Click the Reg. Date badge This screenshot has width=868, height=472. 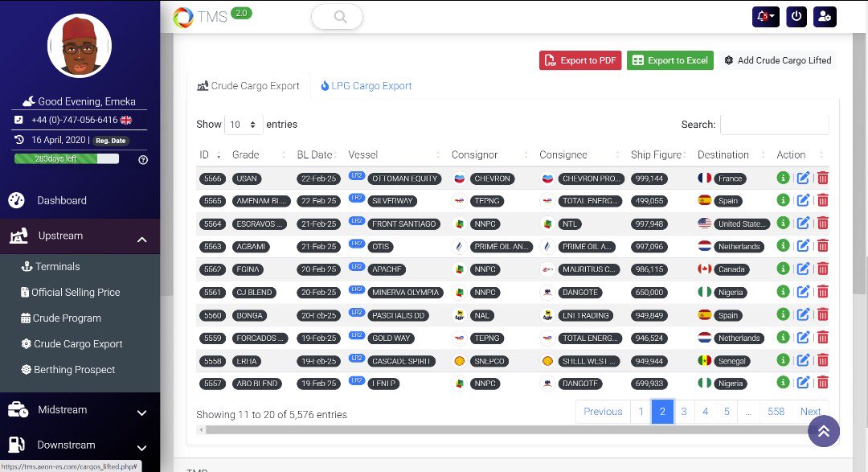(x=111, y=141)
